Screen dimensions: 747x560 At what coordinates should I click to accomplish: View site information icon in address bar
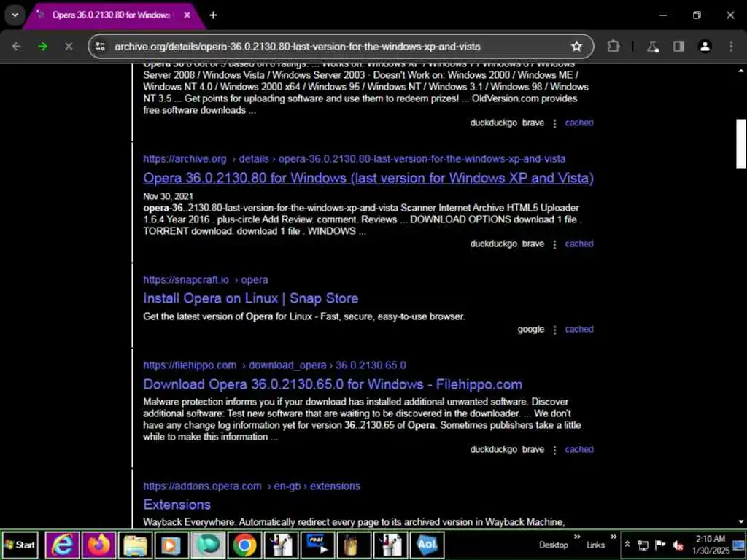100,46
